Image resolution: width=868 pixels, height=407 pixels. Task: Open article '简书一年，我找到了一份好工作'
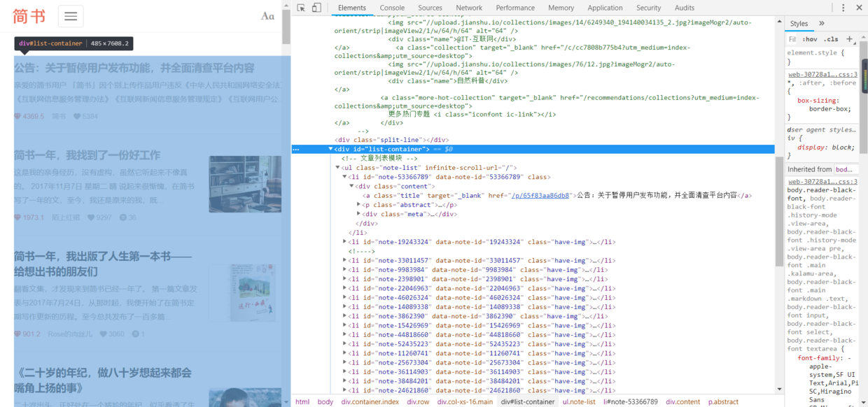pos(87,155)
